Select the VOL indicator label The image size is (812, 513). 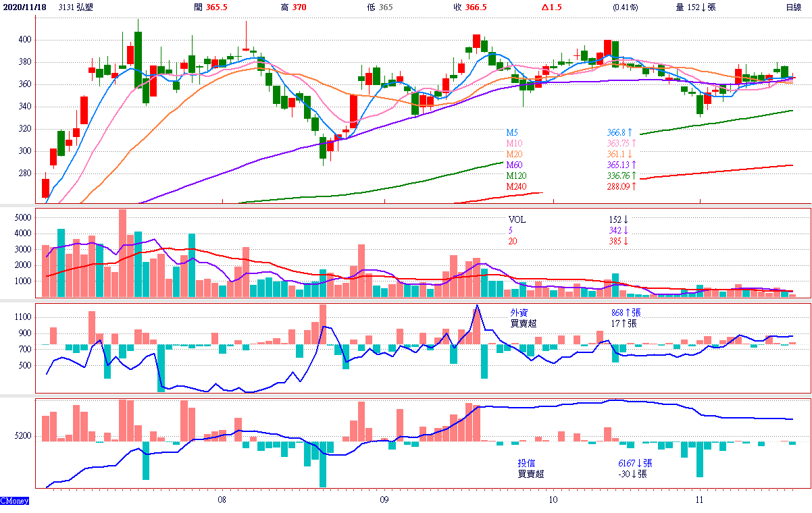click(x=517, y=219)
